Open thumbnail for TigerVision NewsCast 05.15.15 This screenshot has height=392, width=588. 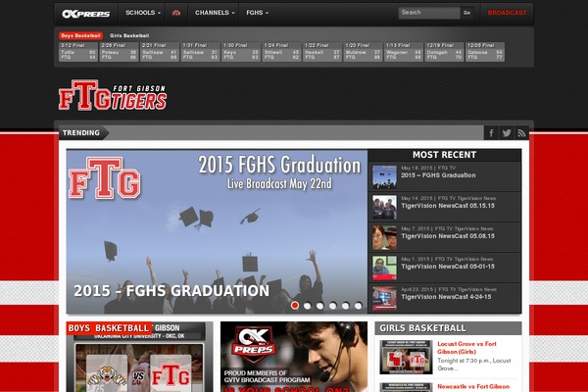(384, 207)
